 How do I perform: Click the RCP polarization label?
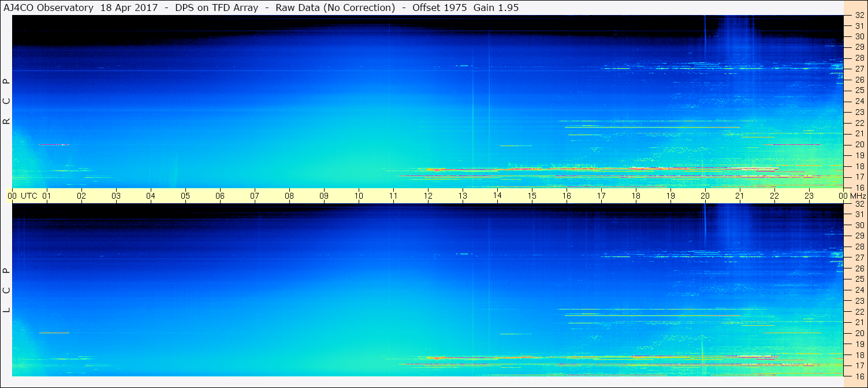pyautogui.click(x=6, y=102)
